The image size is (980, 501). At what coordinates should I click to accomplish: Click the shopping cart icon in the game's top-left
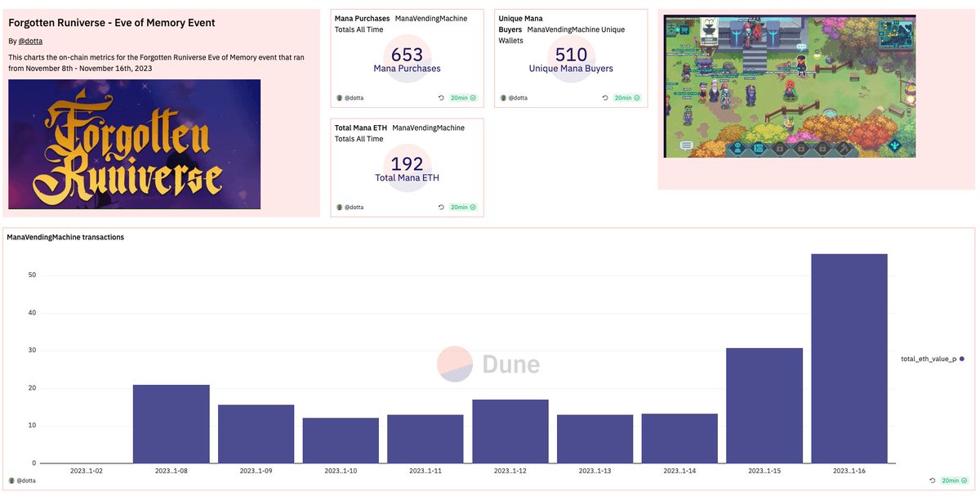(x=684, y=29)
